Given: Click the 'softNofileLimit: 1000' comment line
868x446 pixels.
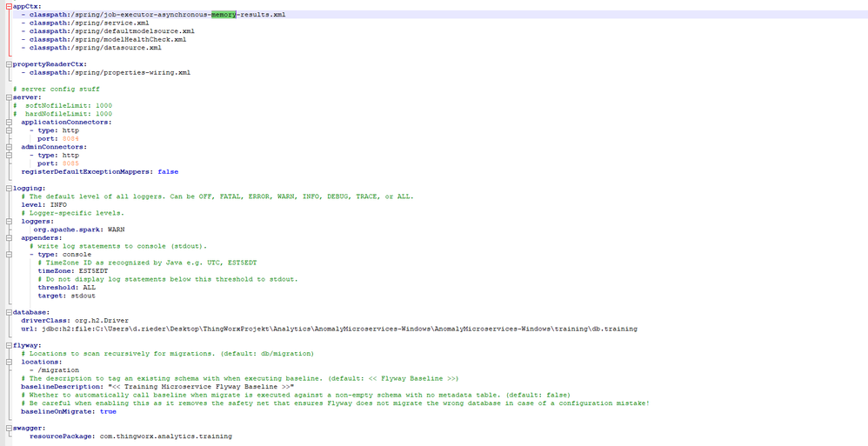Looking at the screenshot, I should 63,106.
